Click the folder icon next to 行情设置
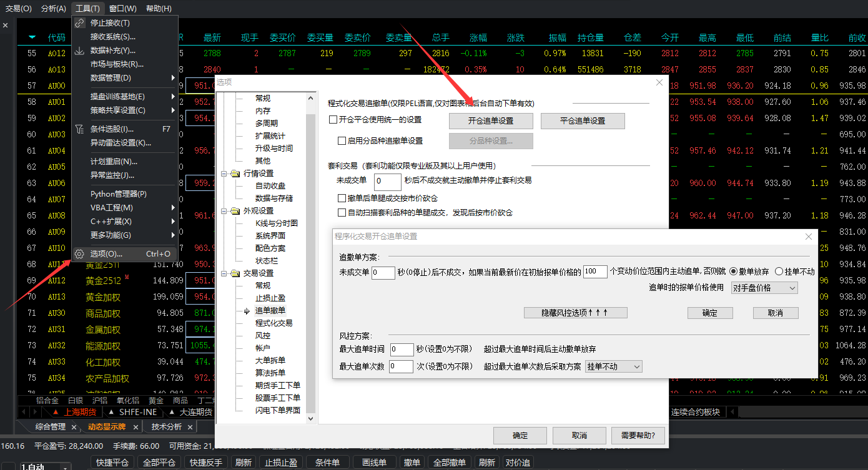 point(235,174)
